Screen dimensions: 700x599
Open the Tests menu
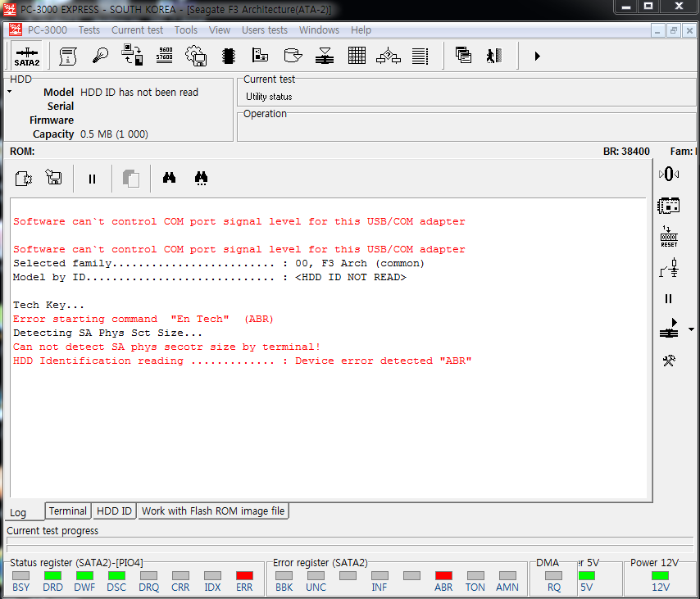pos(89,29)
